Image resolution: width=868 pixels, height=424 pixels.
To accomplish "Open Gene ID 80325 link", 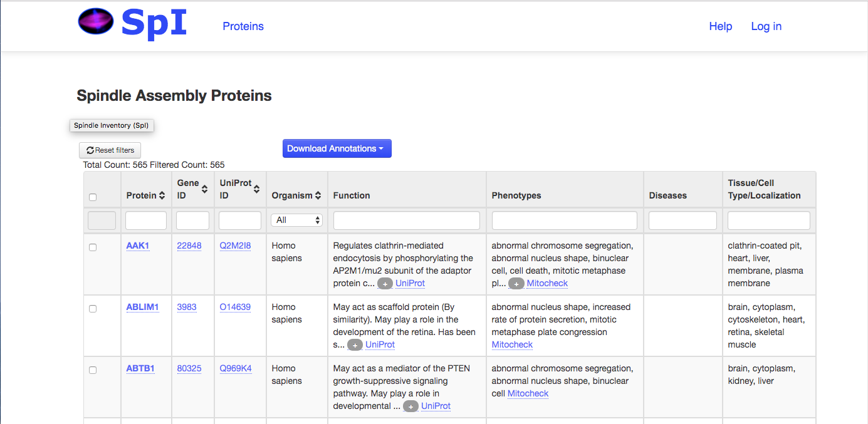I will point(189,368).
